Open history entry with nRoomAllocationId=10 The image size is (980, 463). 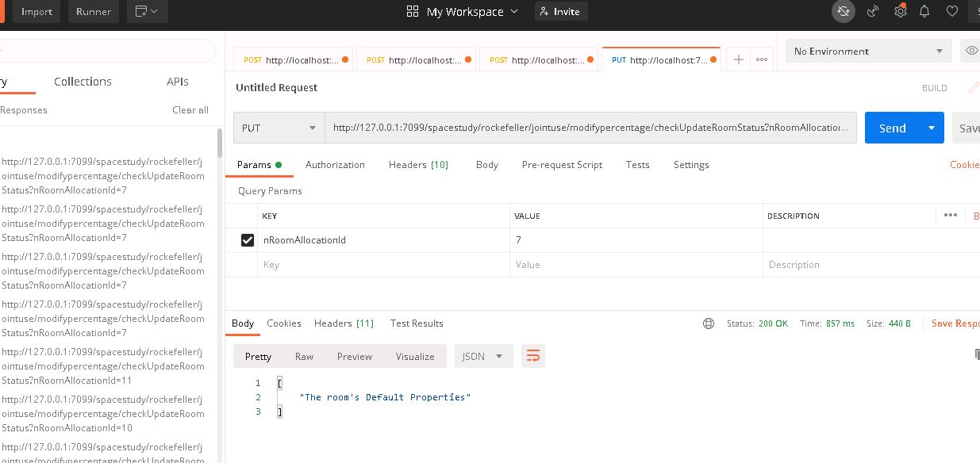[103, 414]
